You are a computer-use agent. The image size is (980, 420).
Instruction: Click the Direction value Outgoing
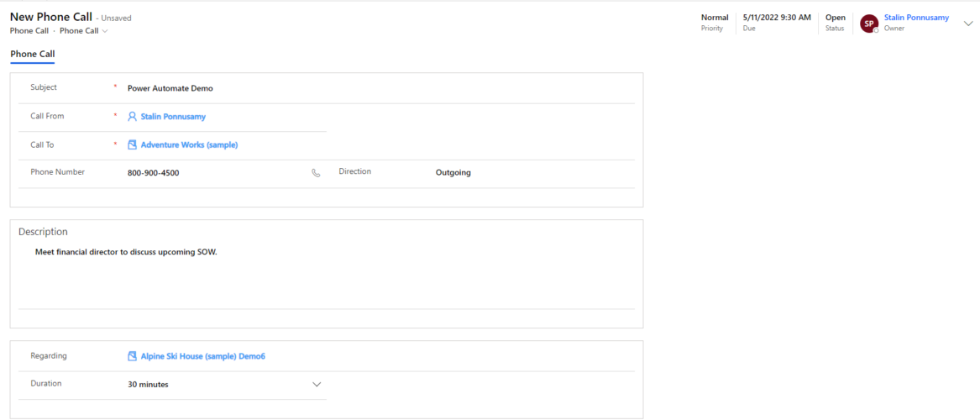tap(453, 172)
